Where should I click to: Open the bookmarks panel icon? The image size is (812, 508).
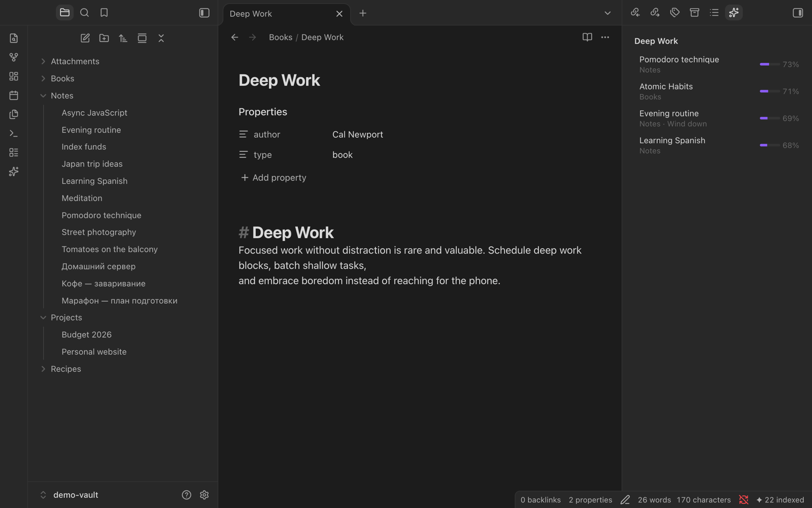[104, 13]
